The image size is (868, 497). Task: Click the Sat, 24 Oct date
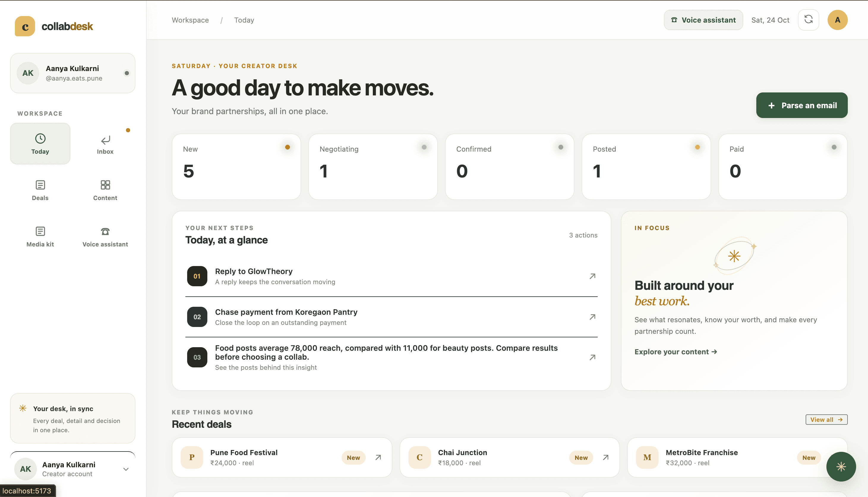[770, 20]
